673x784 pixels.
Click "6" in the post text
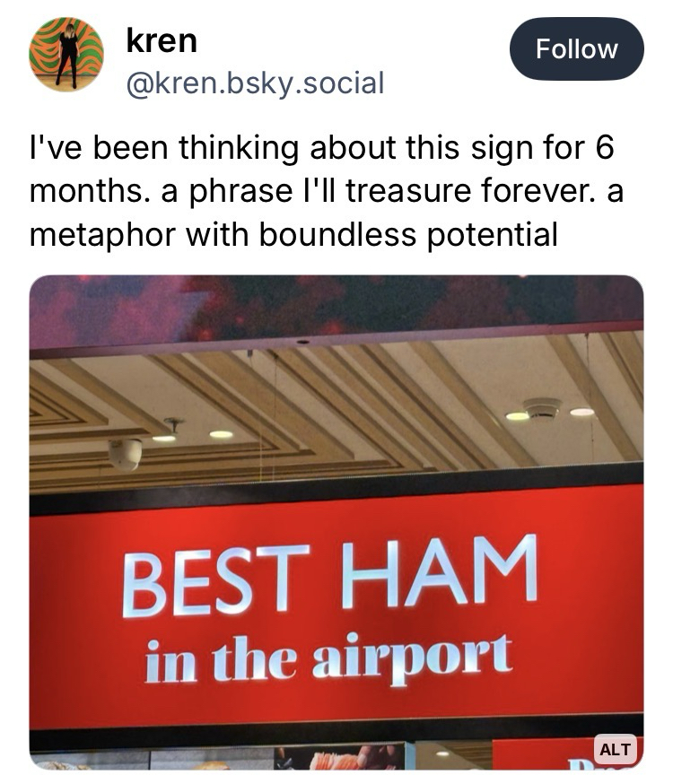[603, 147]
